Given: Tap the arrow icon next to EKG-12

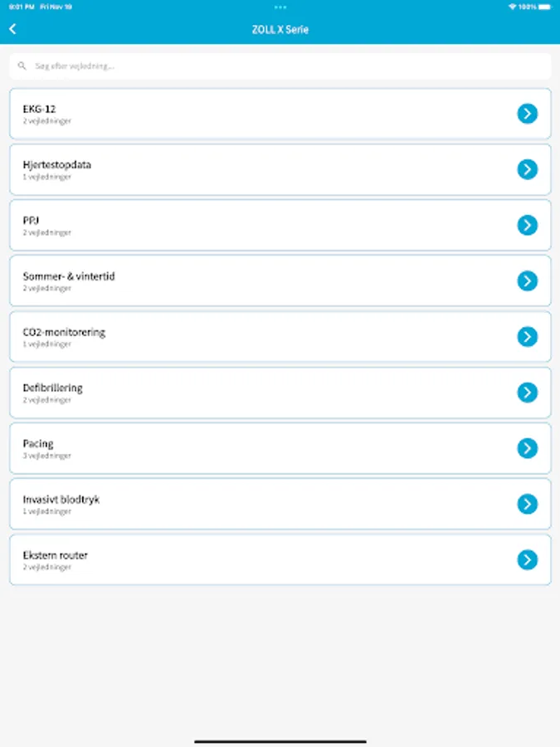Looking at the screenshot, I should (x=528, y=114).
